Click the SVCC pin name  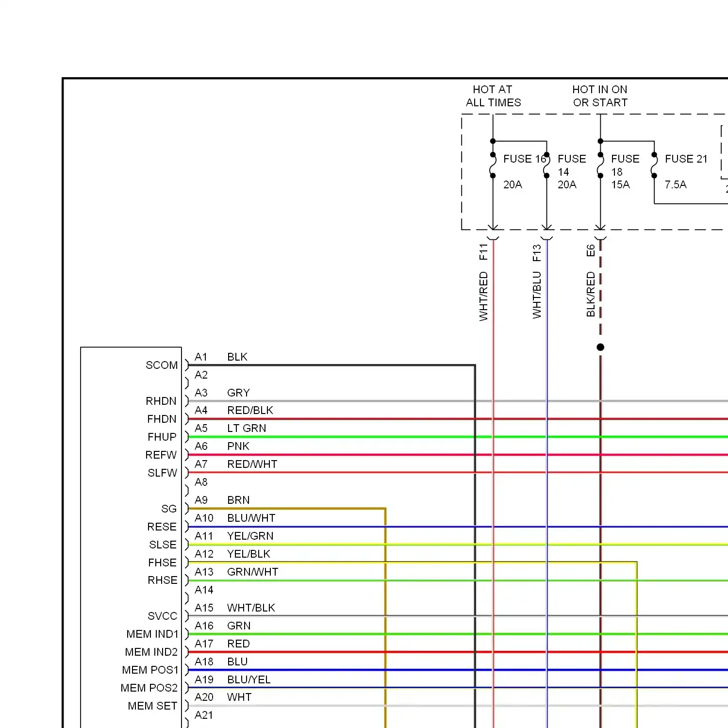(162, 616)
